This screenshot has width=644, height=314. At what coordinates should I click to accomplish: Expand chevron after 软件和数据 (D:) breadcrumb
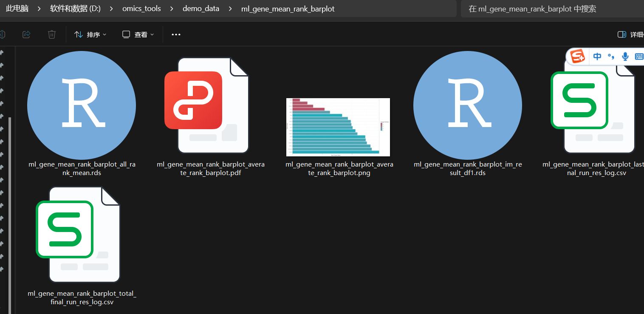[x=112, y=8]
